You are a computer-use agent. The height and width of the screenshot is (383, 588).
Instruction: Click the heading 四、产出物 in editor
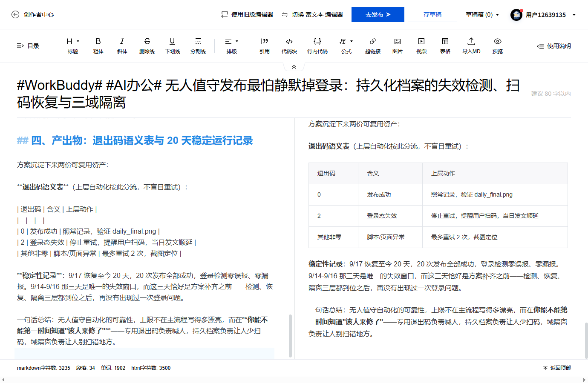click(135, 140)
